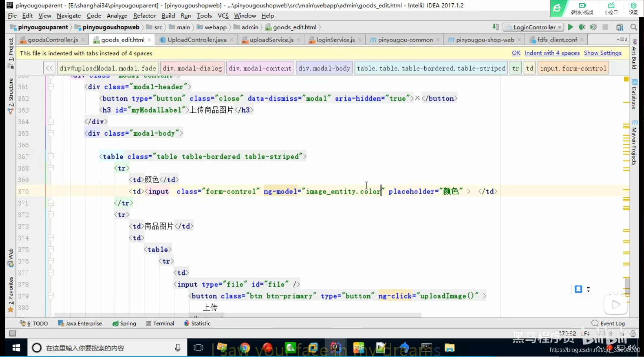
Task: Open the 1: Project tool window
Action: pos(11,53)
